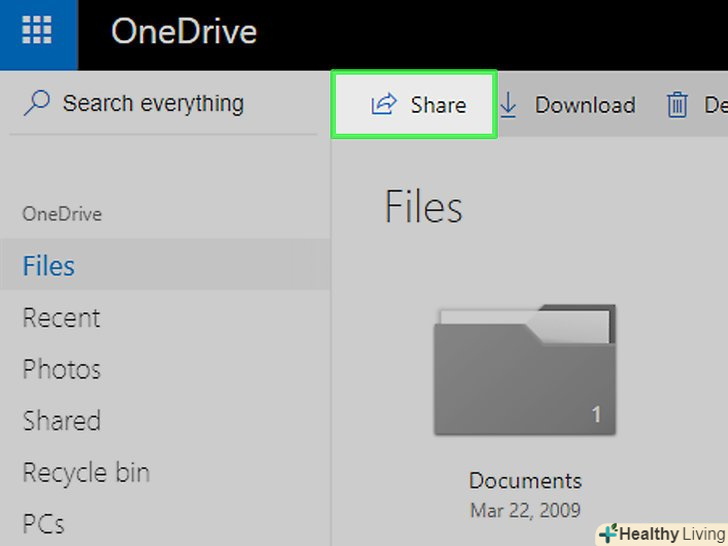Open Recent in the sidebar
The image size is (728, 546).
click(61, 318)
